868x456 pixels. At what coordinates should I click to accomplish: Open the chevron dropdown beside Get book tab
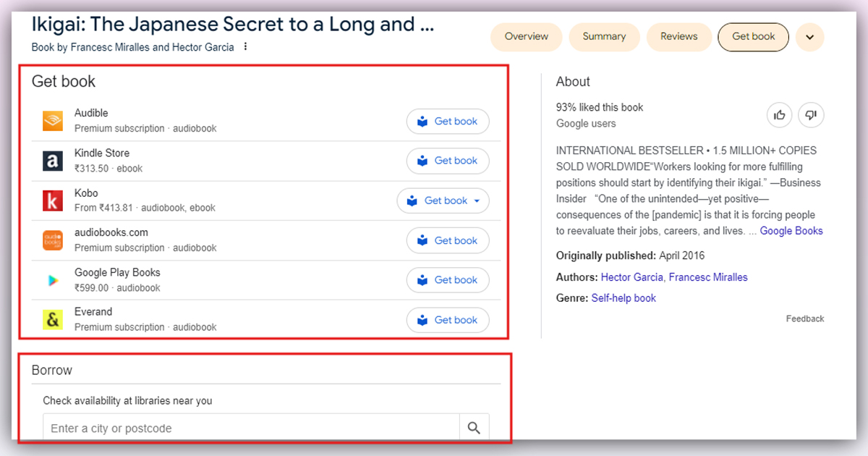809,37
